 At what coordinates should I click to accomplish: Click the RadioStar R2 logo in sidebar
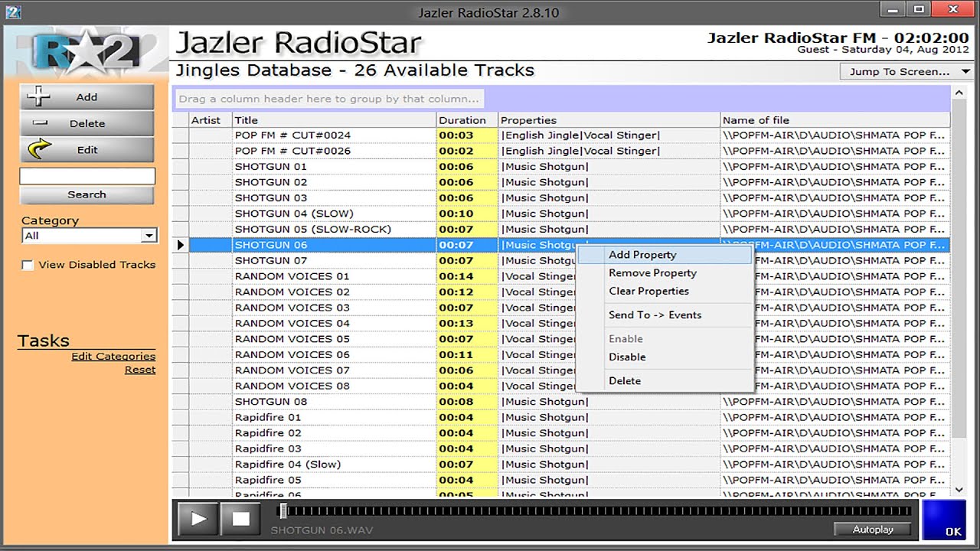(x=85, y=52)
